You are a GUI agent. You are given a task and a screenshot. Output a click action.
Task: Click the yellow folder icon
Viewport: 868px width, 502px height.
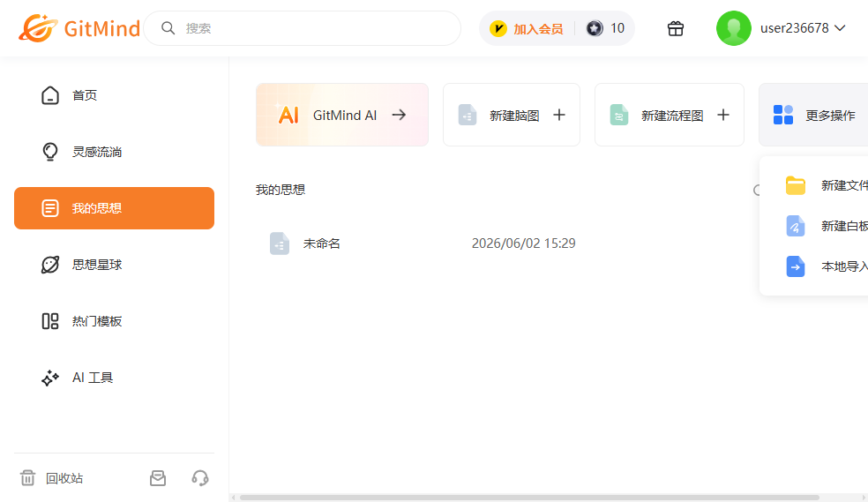click(x=796, y=185)
